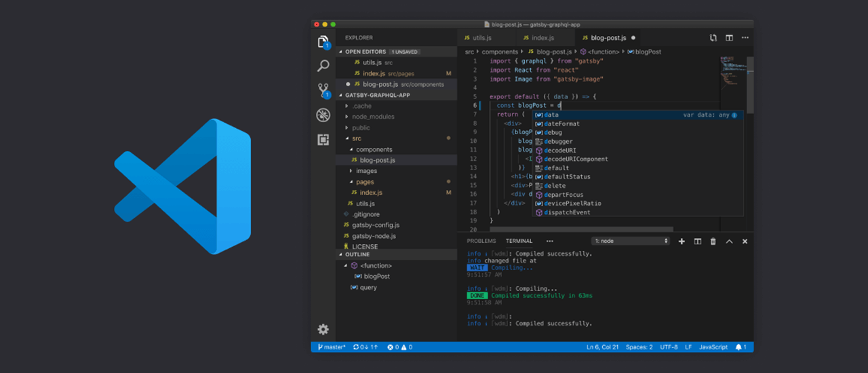The image size is (868, 373).
Task: Click the split editor icon
Action: pos(729,38)
